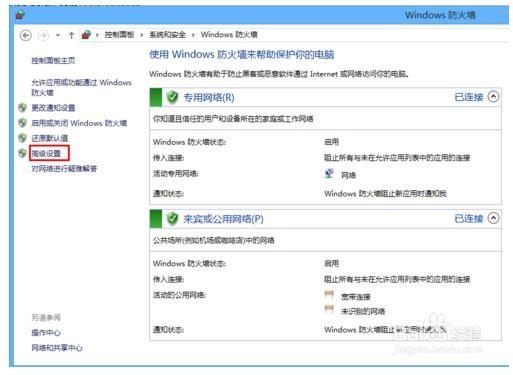Screen dimensions: 513x375
Task: Collapse the 来宾或公用网络 section with chevron
Action: click(493, 218)
